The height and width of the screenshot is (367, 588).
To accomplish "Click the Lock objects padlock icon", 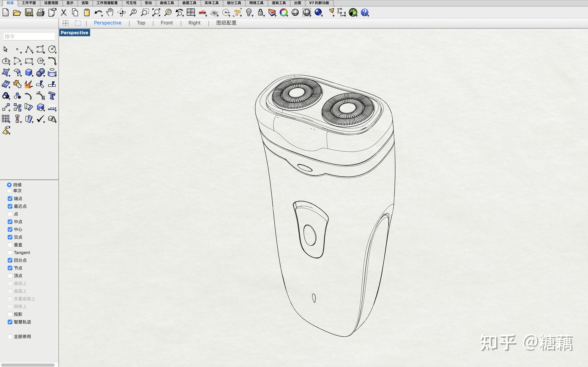I will [260, 12].
